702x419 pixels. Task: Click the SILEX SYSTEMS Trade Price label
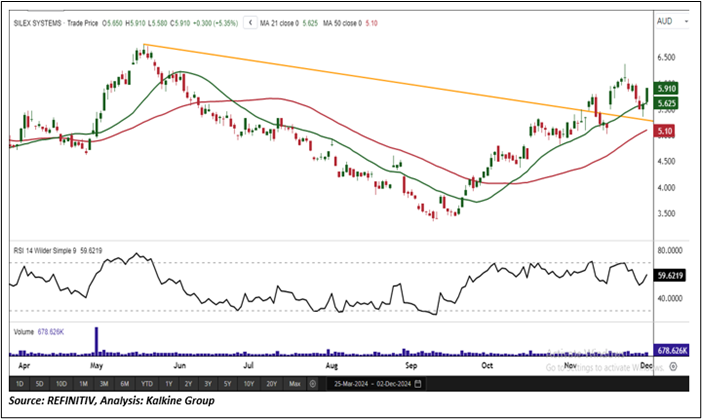click(x=56, y=23)
